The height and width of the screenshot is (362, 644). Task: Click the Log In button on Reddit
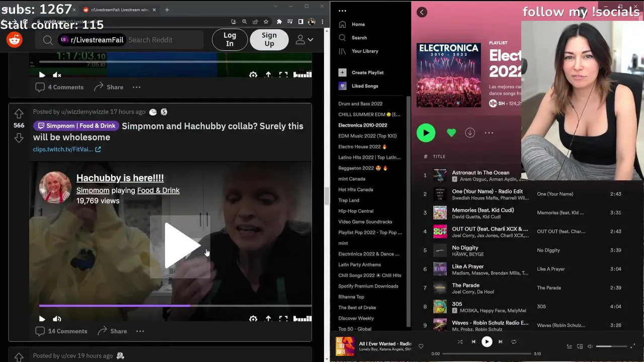(x=229, y=40)
